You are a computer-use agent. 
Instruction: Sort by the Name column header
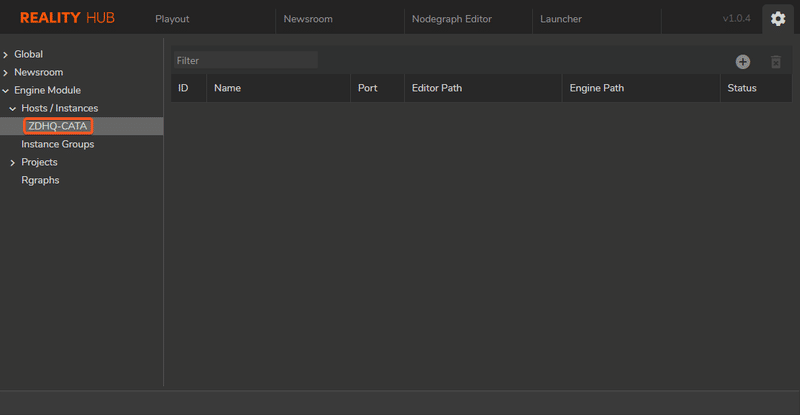pyautogui.click(x=278, y=88)
